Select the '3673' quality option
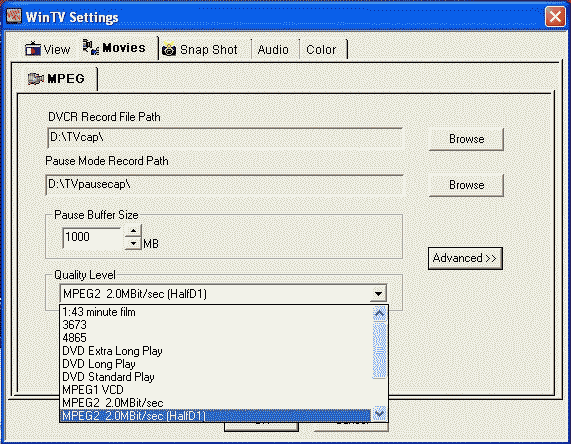 (216, 325)
